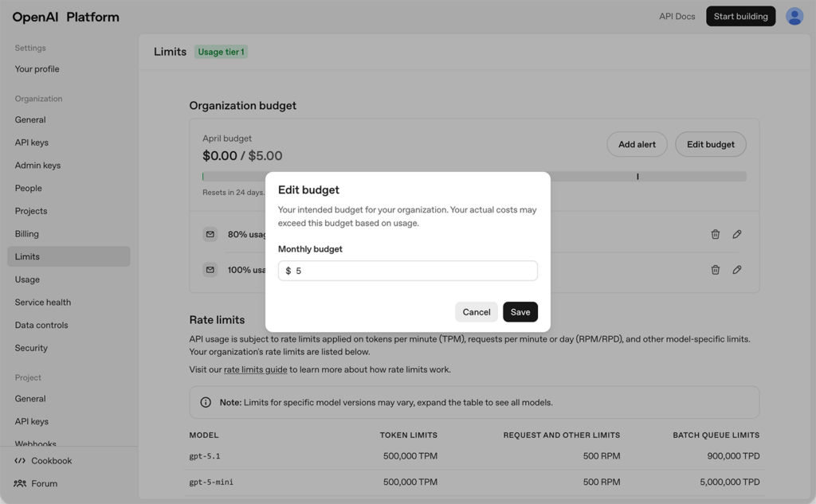This screenshot has height=504, width=816.
Task: Click the envelope icon beside 100% usage alert
Action: [x=210, y=269]
